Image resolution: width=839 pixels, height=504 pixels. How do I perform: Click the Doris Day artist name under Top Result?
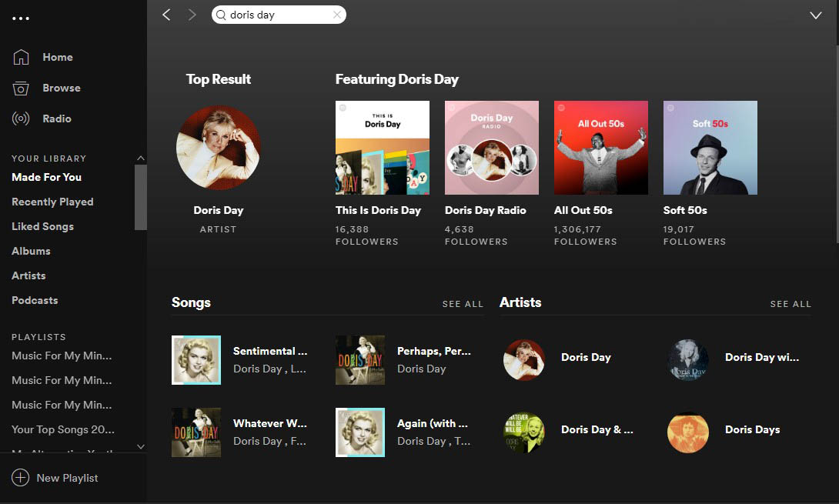[219, 210]
